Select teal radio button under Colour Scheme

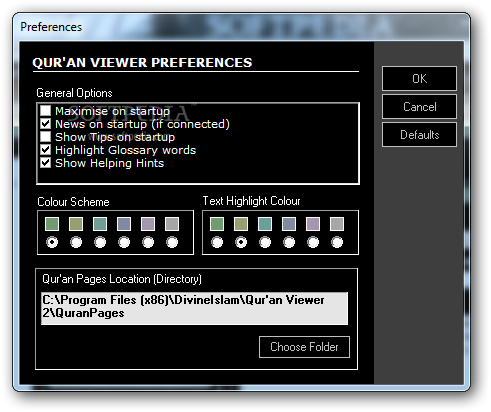pyautogui.click(x=100, y=242)
